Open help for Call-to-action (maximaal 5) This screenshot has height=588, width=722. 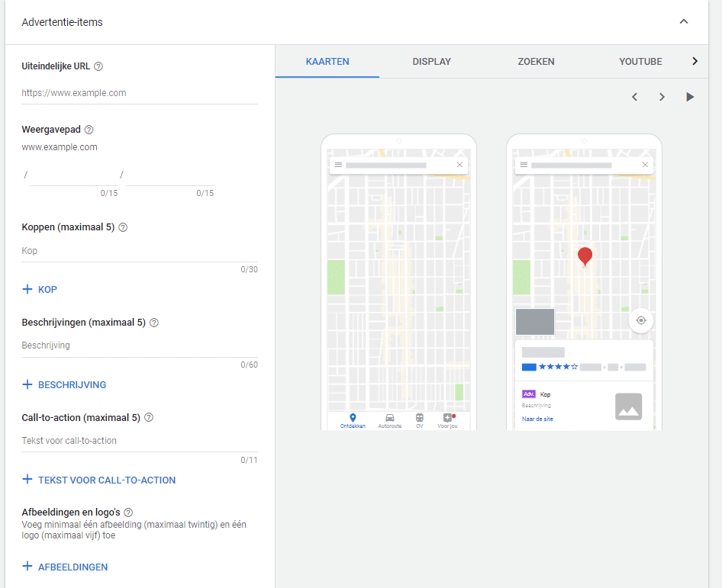149,418
